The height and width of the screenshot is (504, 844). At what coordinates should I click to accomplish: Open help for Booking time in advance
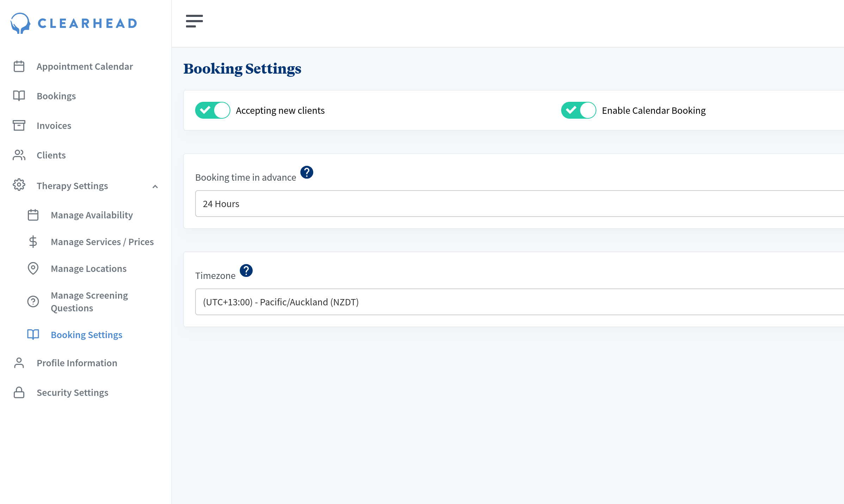tap(306, 173)
